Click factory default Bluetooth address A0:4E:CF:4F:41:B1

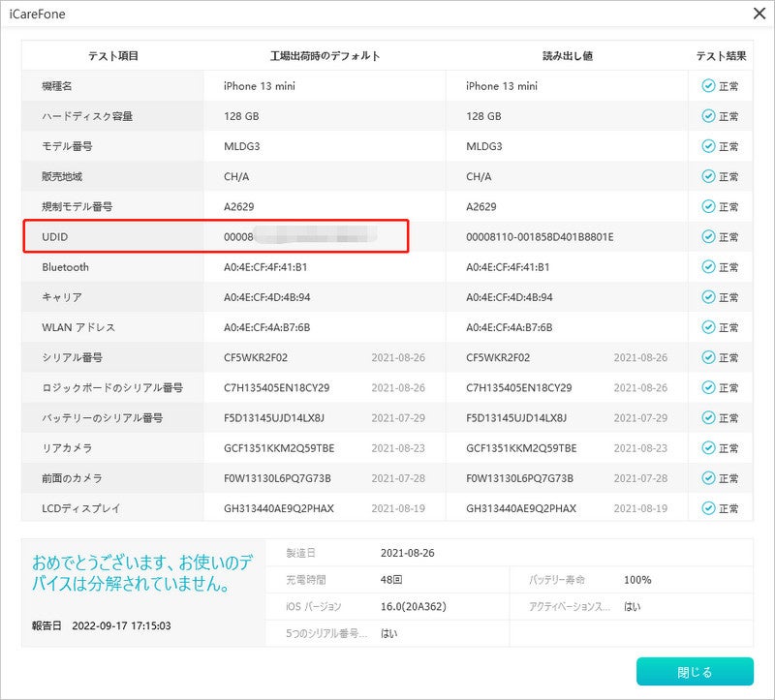point(265,267)
